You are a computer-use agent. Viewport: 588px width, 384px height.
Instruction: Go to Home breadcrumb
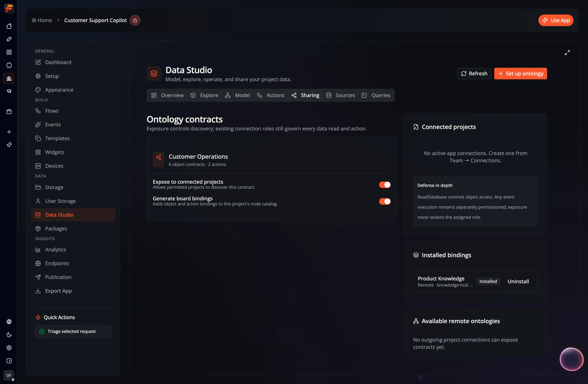pyautogui.click(x=42, y=20)
